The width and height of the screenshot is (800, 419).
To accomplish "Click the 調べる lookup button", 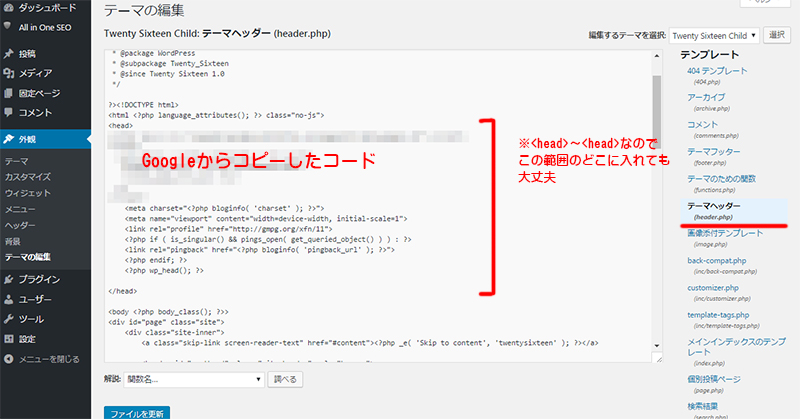I will [286, 380].
